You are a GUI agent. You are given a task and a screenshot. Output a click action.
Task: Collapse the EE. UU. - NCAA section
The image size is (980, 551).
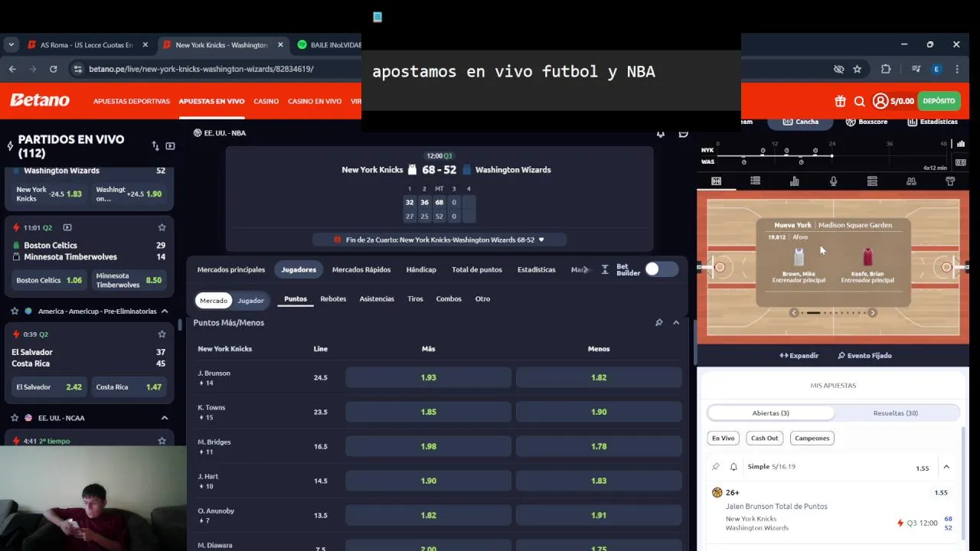[165, 418]
